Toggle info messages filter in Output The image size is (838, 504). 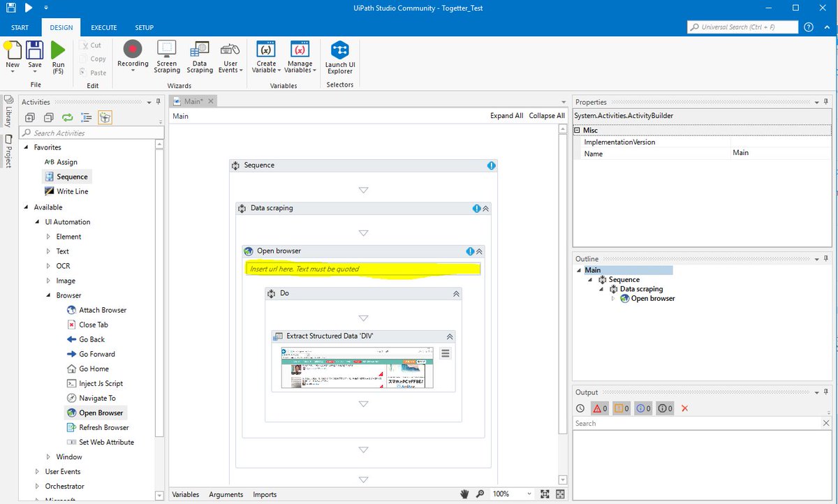(x=643, y=408)
